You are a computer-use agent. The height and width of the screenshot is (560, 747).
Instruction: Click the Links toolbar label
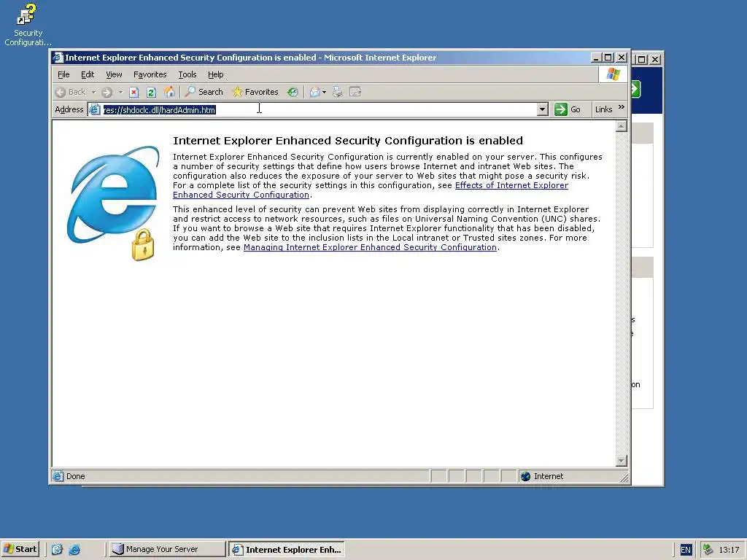[x=603, y=109]
